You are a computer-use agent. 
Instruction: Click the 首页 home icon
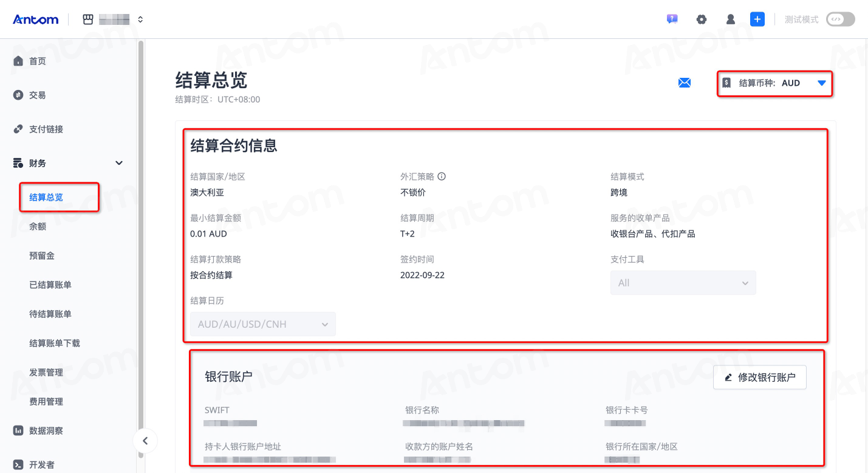[x=18, y=61]
